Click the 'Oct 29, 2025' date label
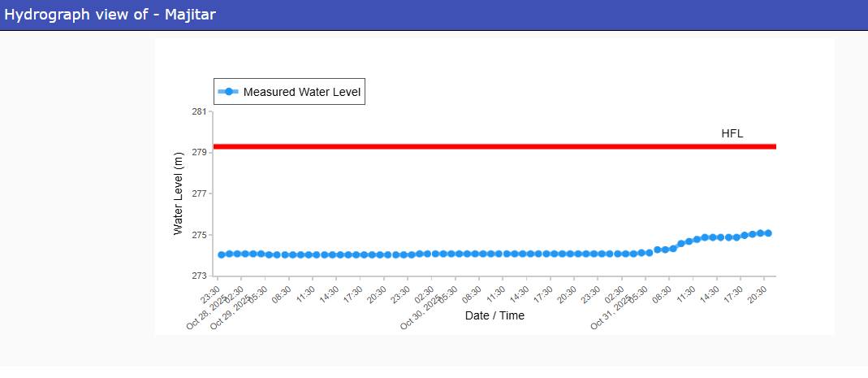The image size is (868, 378). (x=231, y=313)
